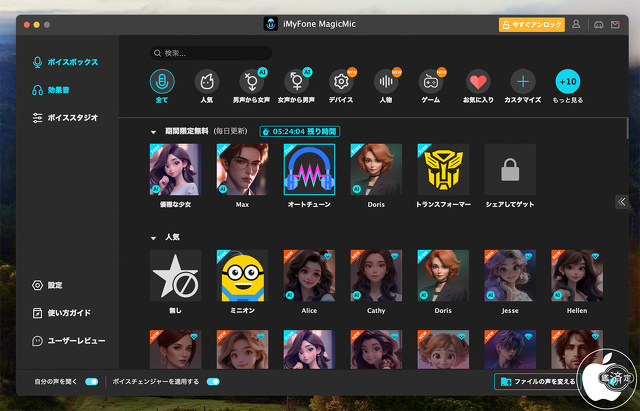Select Doris in the 人気 row
The image size is (640, 411).
pyautogui.click(x=443, y=275)
